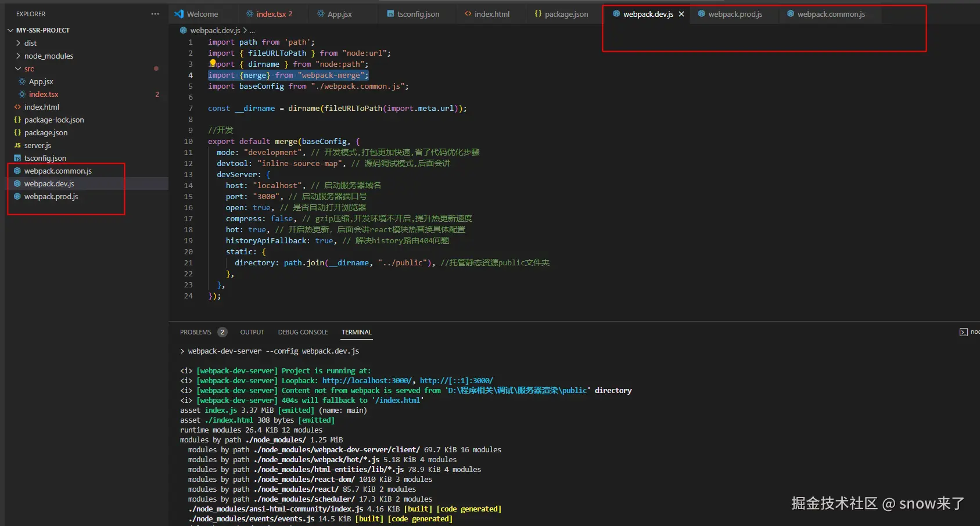
Task: Show the OUTPUT panel
Action: click(x=252, y=332)
